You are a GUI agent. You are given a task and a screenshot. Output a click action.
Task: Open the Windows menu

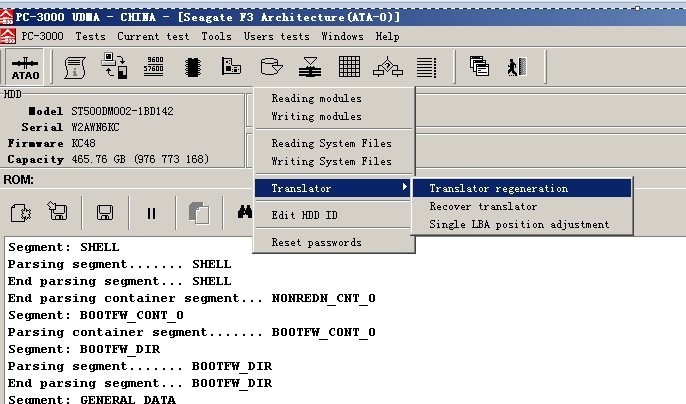[x=343, y=36]
